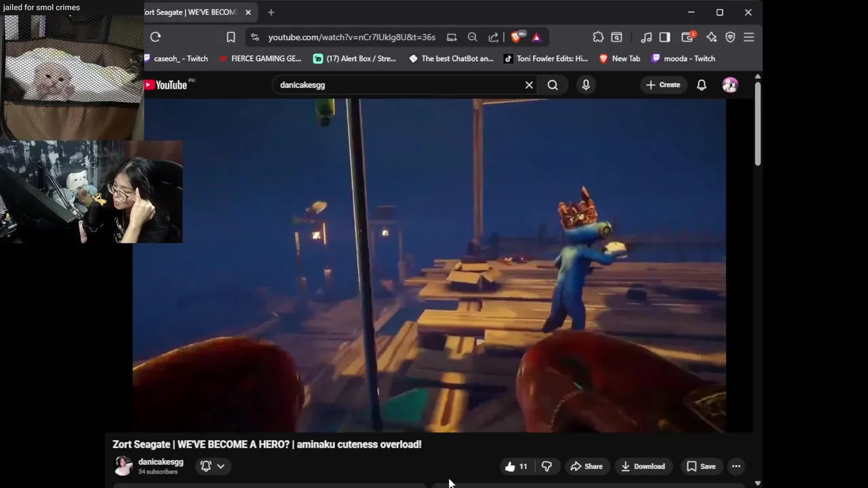Close the Zort Seagate browser tab
The height and width of the screenshot is (488, 868).
pos(248,12)
